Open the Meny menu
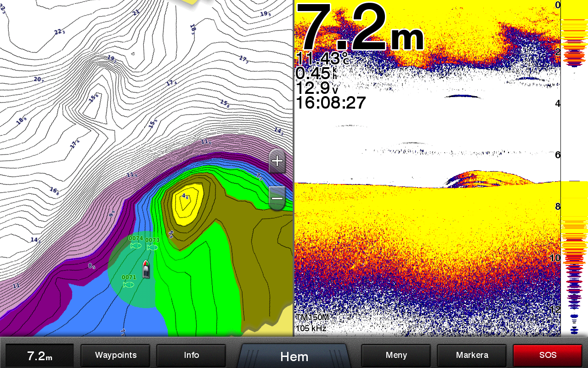This screenshot has height=368, width=588. coord(396,355)
